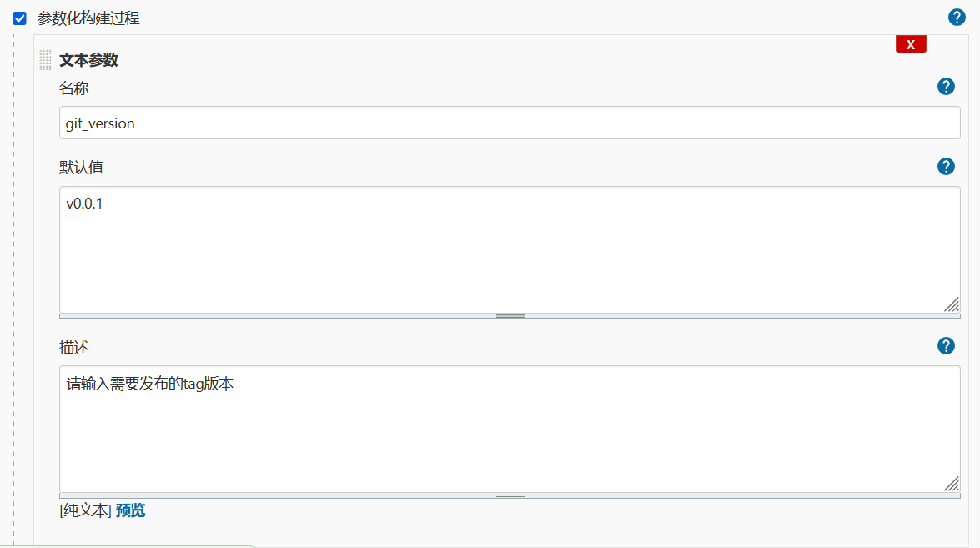Click the 默认值 field label
The image size is (980, 548).
81,168
